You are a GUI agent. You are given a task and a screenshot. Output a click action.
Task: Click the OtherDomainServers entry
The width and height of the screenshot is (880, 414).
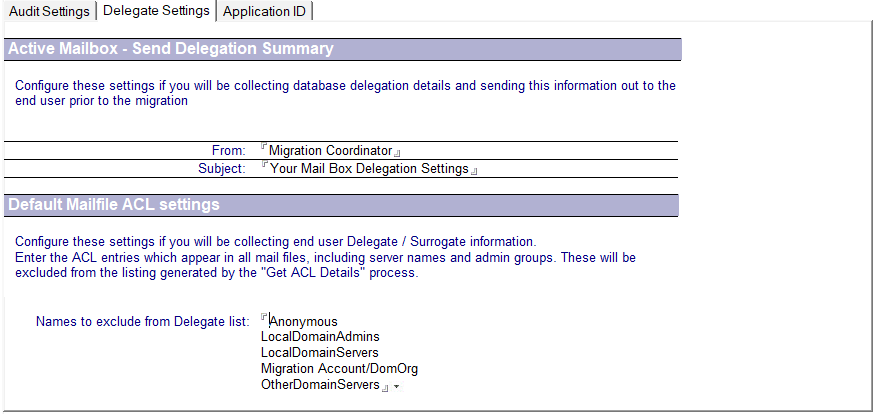[320, 385]
